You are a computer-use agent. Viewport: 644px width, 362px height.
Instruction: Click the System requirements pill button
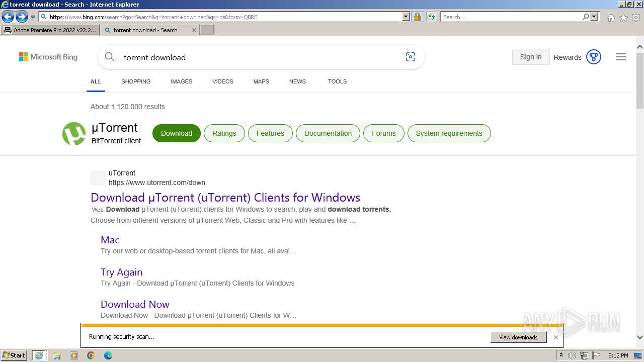point(449,133)
